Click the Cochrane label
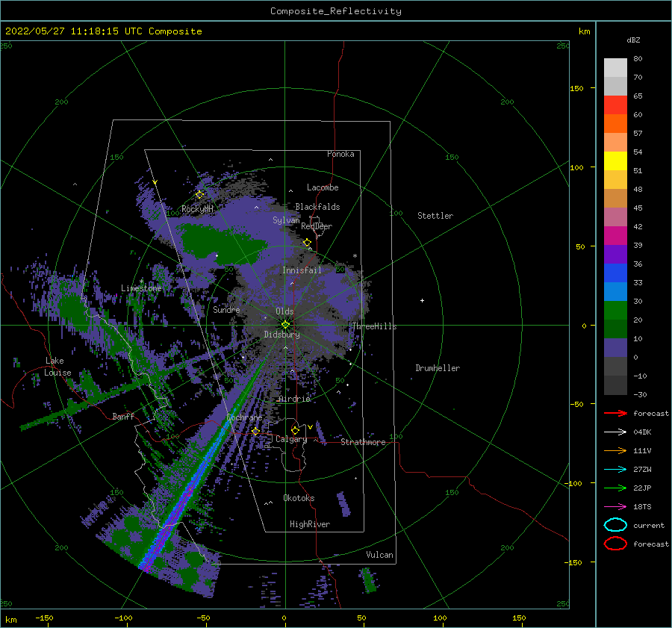 coord(244,417)
